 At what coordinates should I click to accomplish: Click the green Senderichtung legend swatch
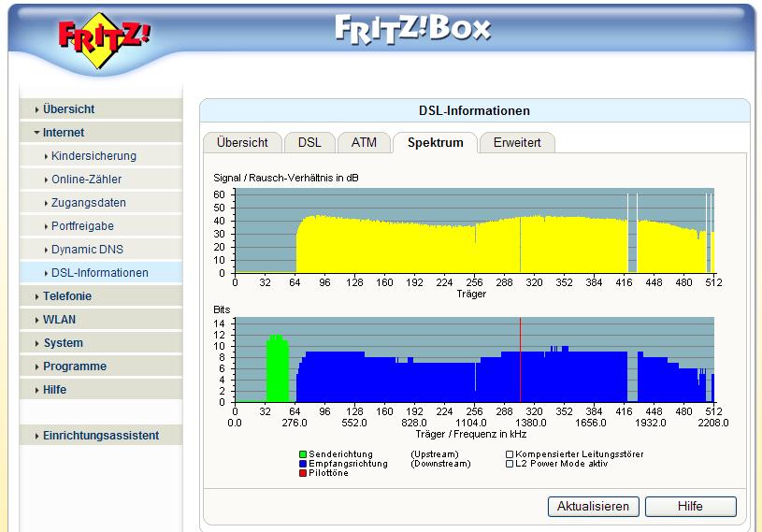(303, 454)
